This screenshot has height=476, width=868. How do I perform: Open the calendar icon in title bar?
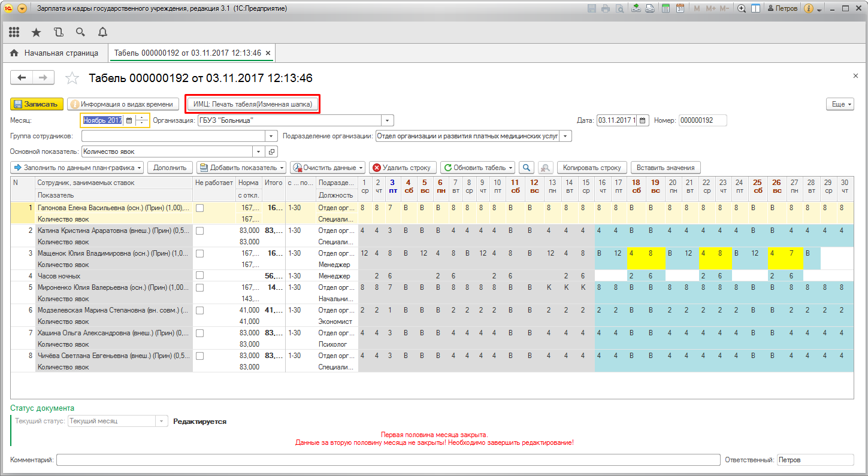680,8
